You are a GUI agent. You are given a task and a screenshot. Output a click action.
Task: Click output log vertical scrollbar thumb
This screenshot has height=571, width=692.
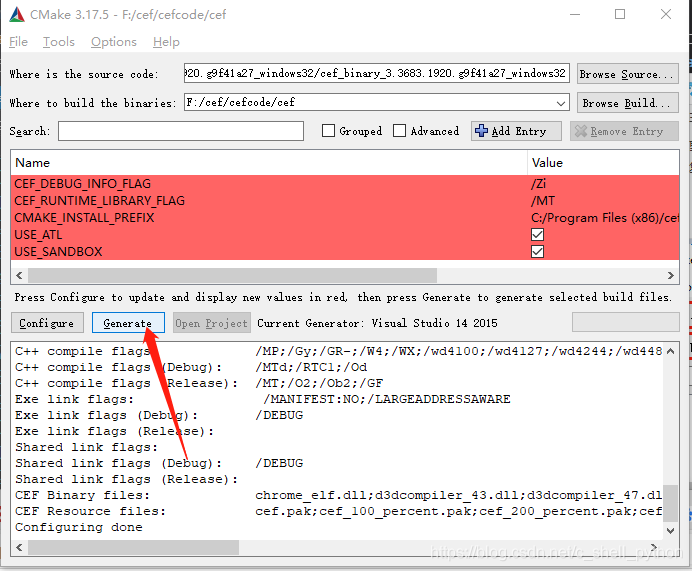click(670, 503)
